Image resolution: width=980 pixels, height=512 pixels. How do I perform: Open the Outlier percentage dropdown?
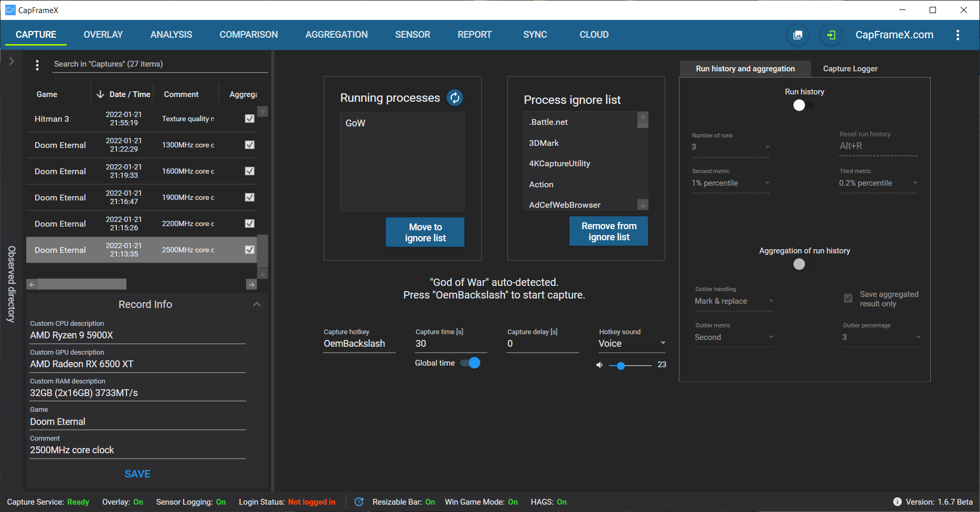pyautogui.click(x=881, y=337)
